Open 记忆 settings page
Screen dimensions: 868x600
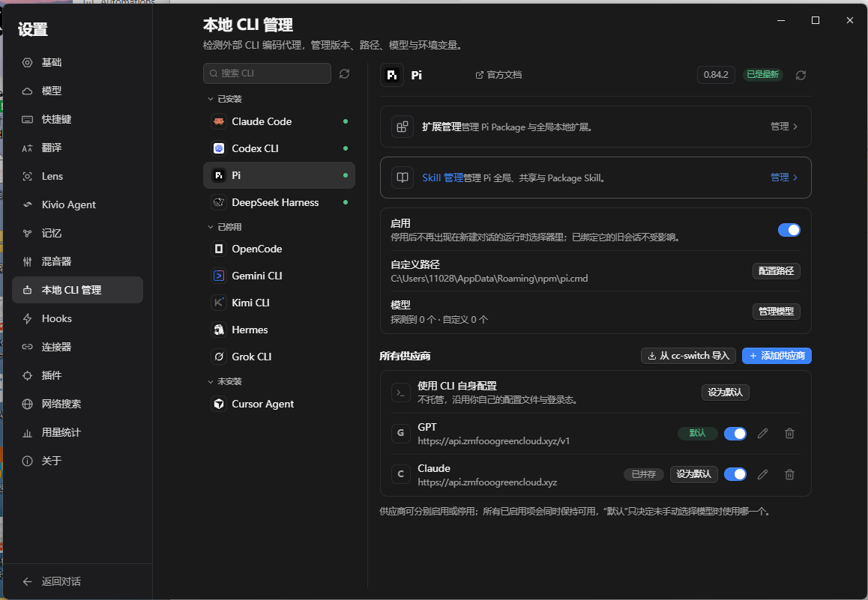tap(77, 234)
